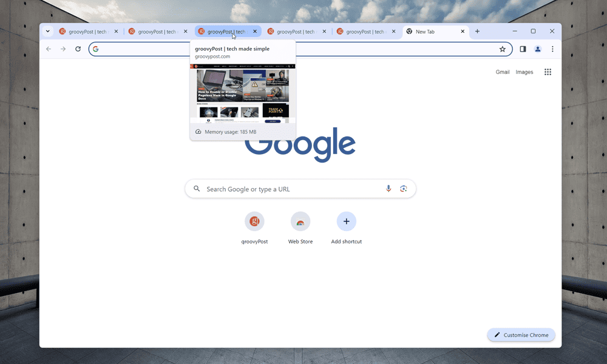Close the fifth groovyPost tab
This screenshot has width=607, height=364.
coord(394,32)
